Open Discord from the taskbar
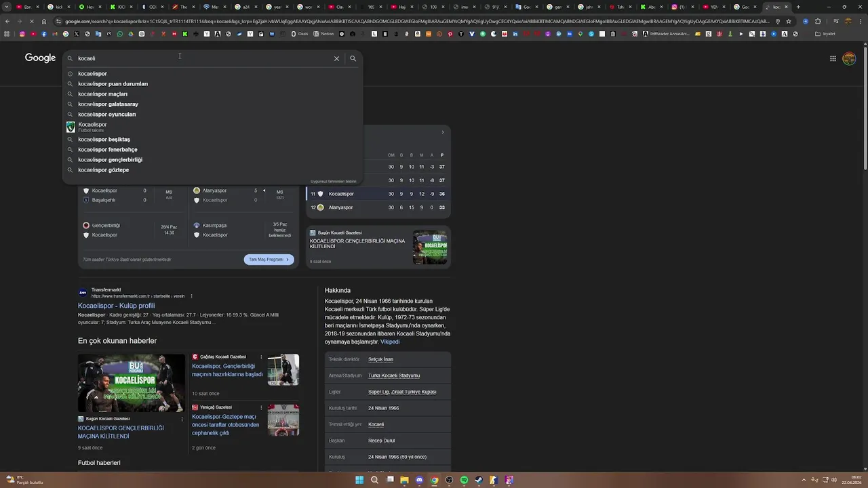 point(419,480)
